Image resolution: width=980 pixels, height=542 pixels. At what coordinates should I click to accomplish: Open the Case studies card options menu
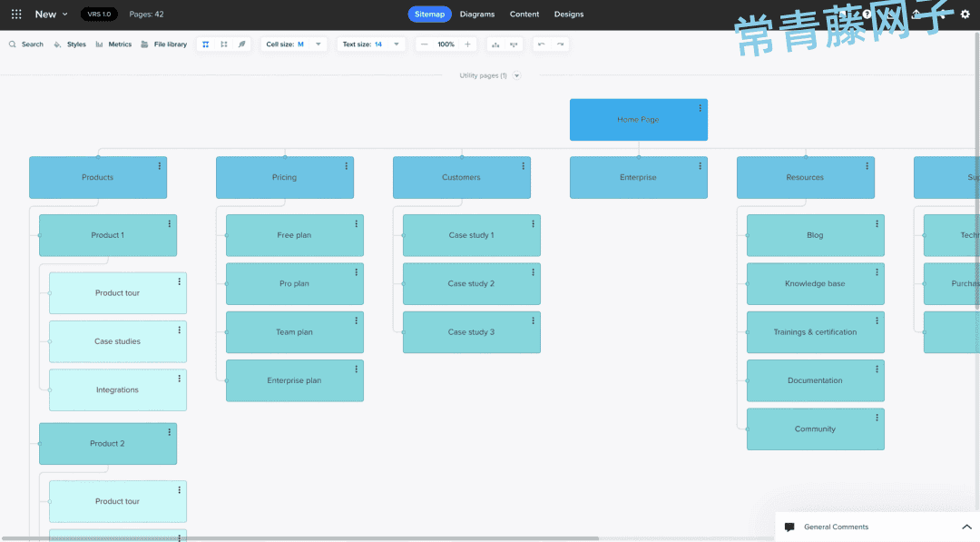click(180, 330)
